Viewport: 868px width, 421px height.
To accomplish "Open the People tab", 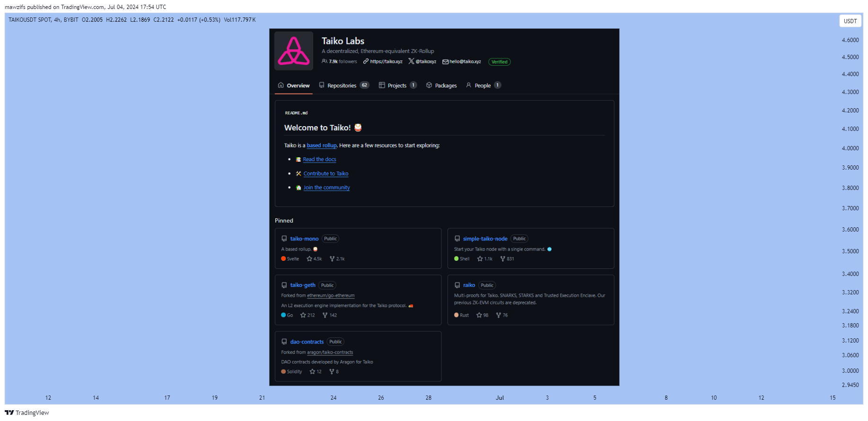I will 483,86.
